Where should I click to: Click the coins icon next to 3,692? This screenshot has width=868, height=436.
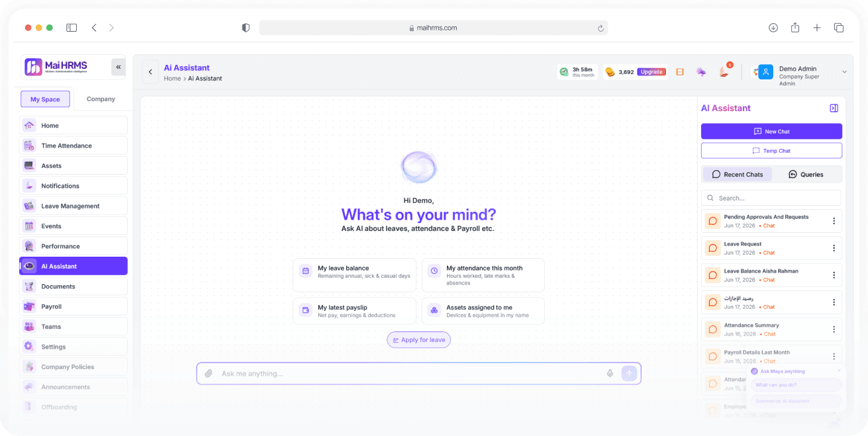[x=610, y=72]
